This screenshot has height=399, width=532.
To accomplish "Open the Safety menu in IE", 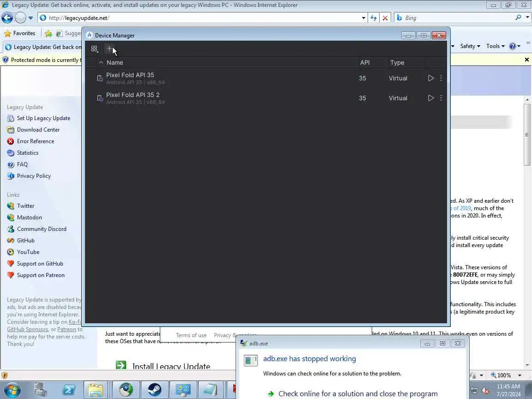I will 470,46.
